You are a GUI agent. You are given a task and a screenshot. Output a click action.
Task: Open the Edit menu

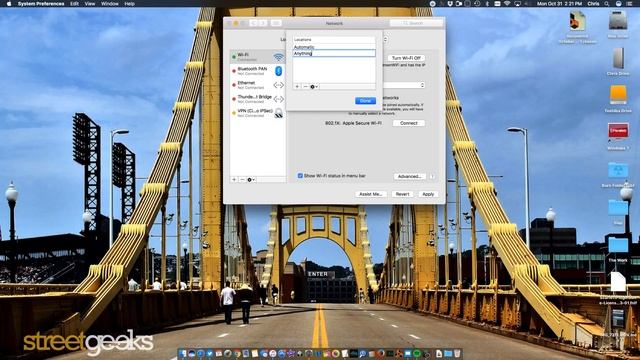74,4
